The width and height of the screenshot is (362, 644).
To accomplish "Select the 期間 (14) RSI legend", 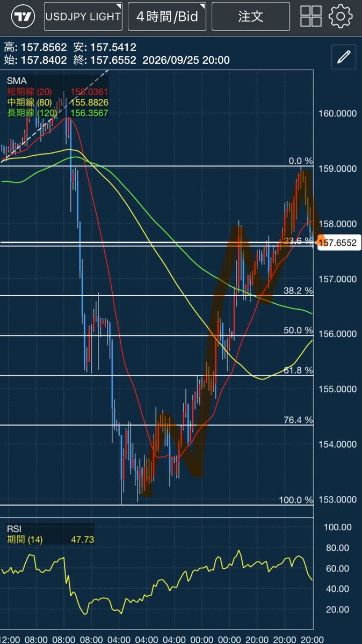I will (24, 539).
